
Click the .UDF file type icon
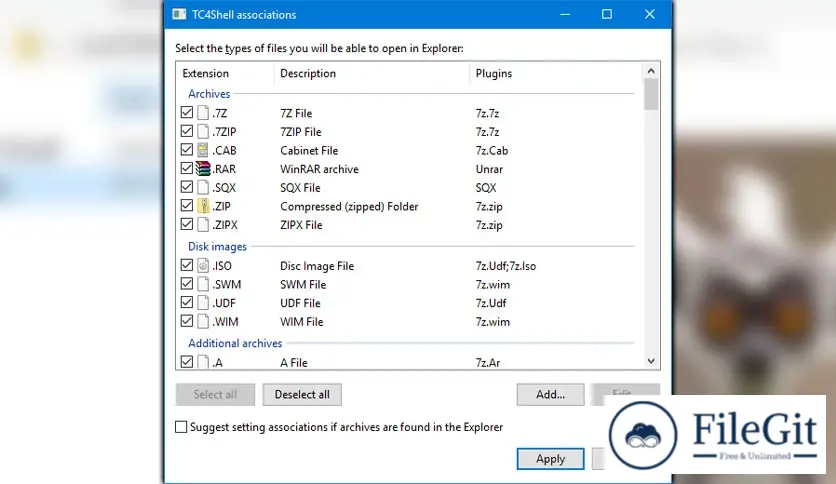[203, 302]
